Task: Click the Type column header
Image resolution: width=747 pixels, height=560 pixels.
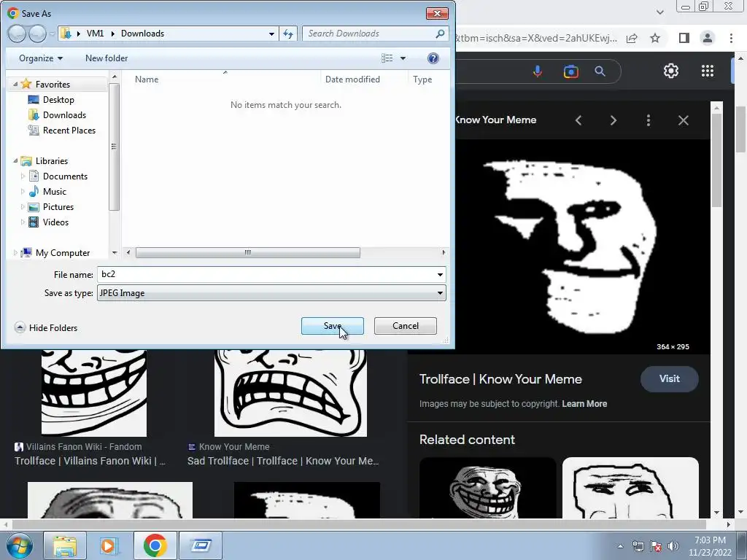Action: click(x=422, y=79)
